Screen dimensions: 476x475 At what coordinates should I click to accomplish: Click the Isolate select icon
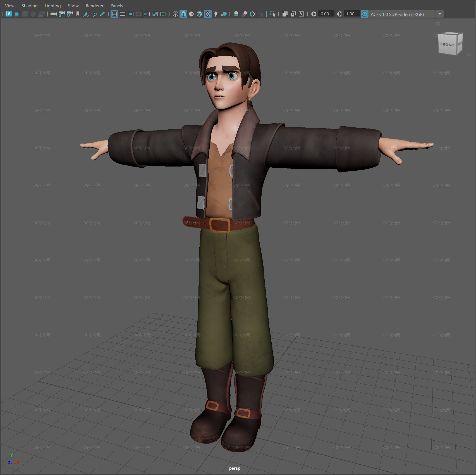click(273, 14)
